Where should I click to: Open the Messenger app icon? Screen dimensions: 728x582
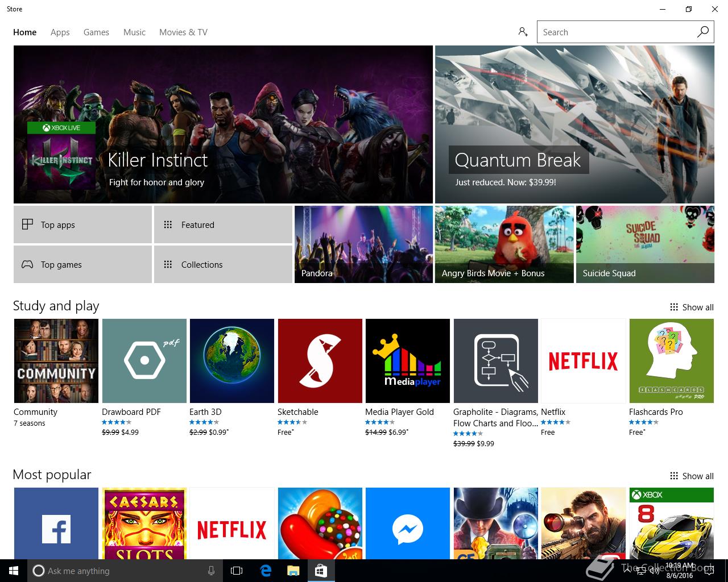pos(408,523)
